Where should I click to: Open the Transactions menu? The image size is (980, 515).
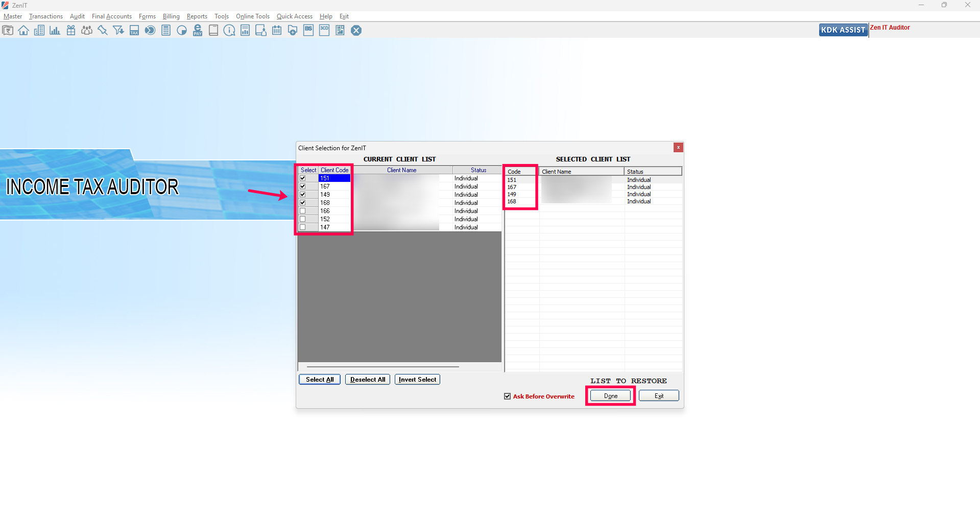(46, 16)
